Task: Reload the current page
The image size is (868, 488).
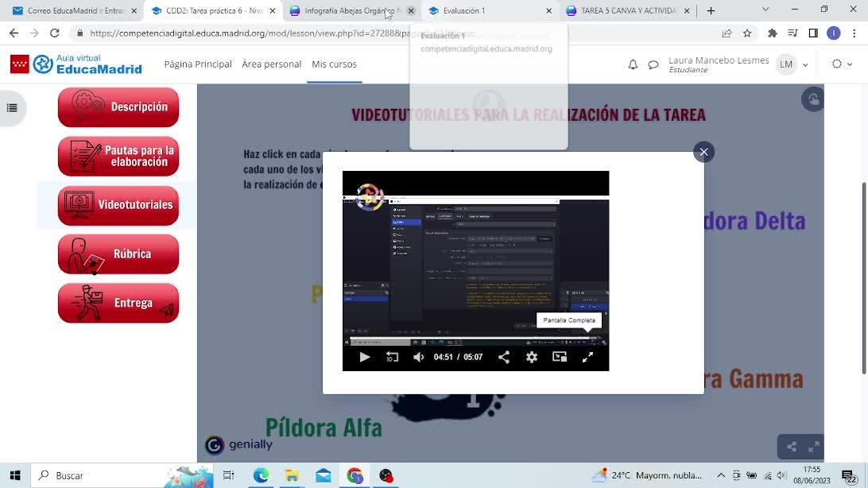Action: [x=54, y=33]
